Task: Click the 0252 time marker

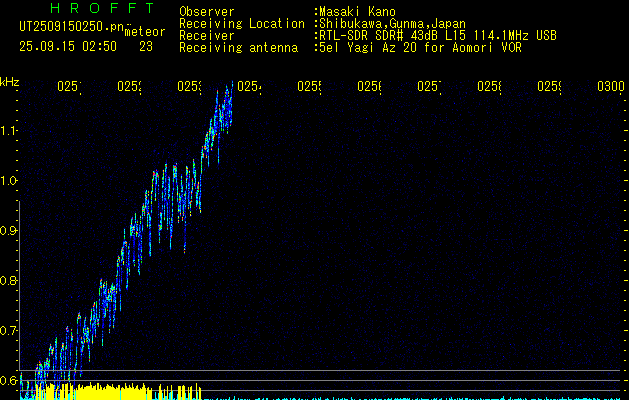Action: (130, 87)
